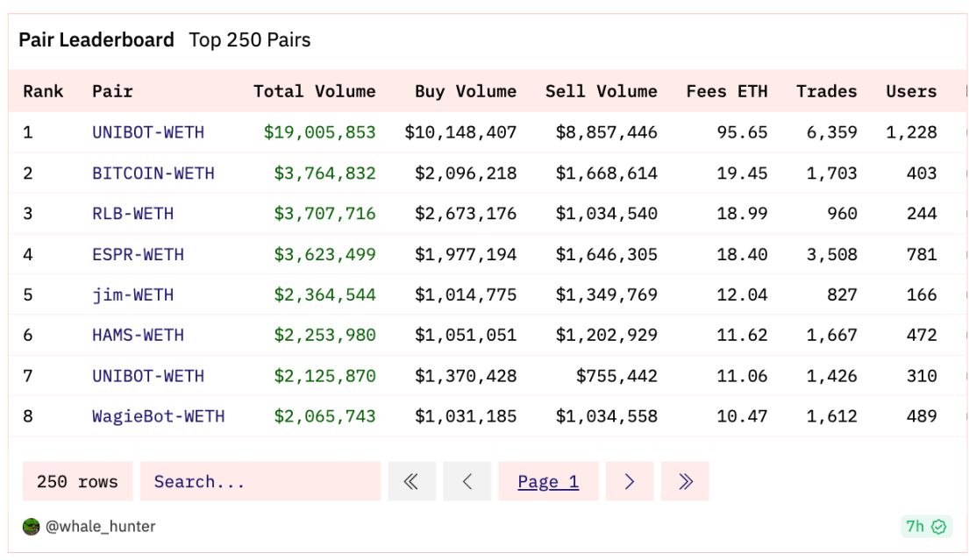Open the top-ranked UNIBOT-WETH pair link
This screenshot has height=560, width=969.
[148, 132]
